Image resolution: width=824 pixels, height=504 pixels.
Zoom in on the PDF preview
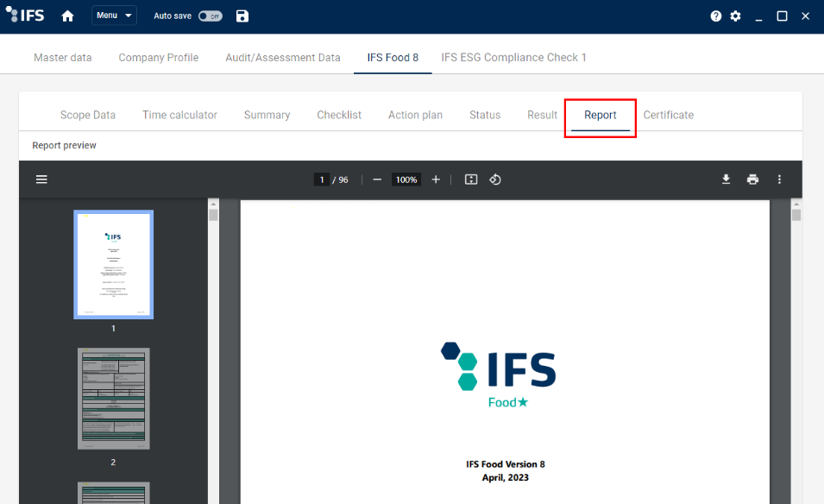436,180
